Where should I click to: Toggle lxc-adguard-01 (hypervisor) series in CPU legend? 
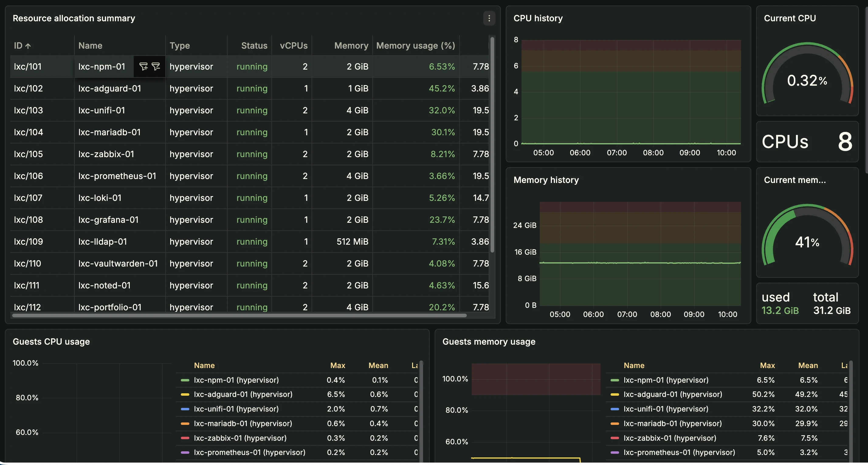[243, 394]
